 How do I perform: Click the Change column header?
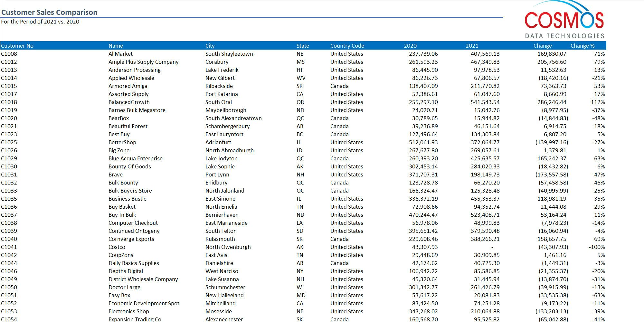(543, 46)
